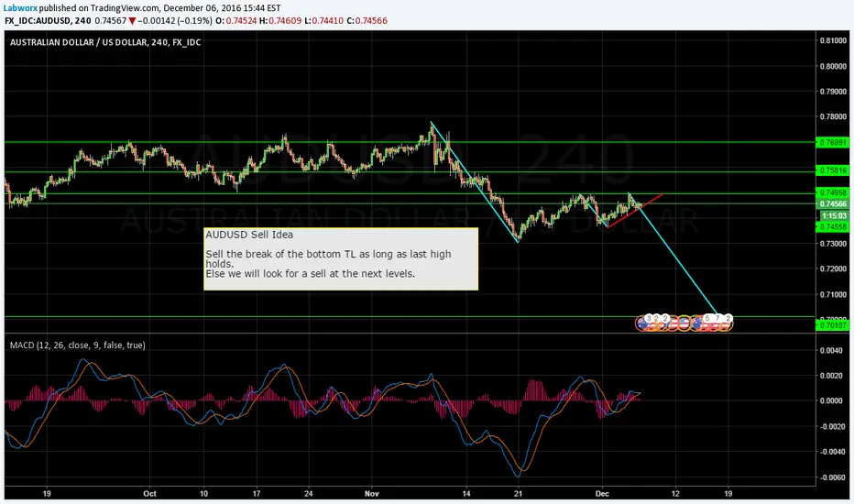Click the Labworx author link
The width and height of the screenshot is (854, 504).
(x=21, y=8)
